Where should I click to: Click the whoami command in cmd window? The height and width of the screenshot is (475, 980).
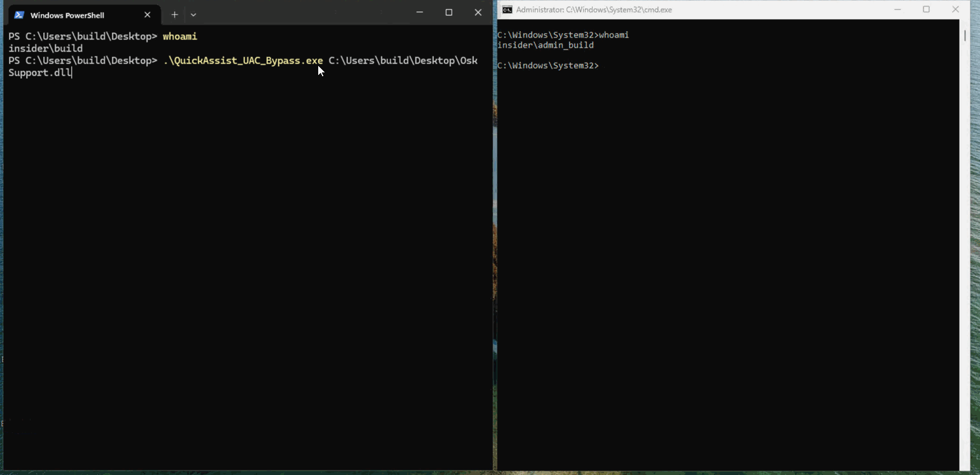point(614,35)
